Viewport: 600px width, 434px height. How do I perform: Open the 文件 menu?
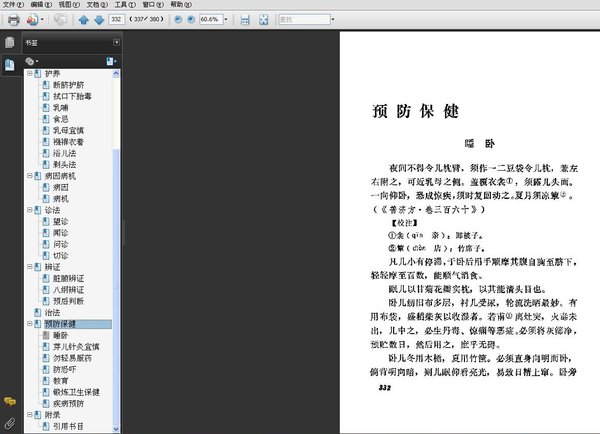pyautogui.click(x=13, y=5)
